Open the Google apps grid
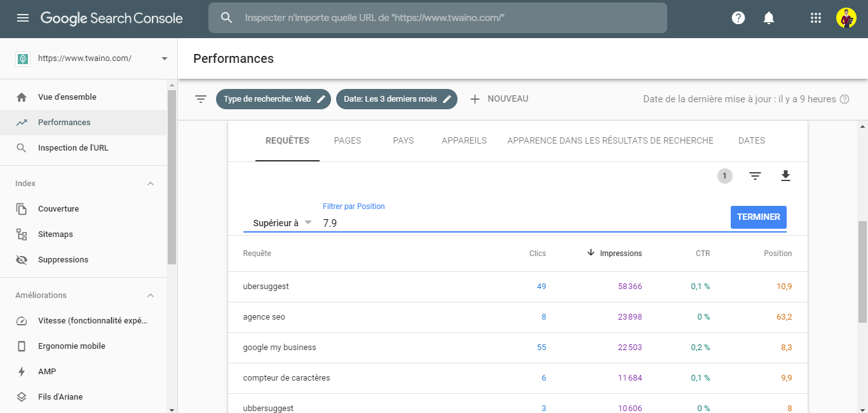Image resolution: width=868 pixels, height=413 pixels. (x=816, y=18)
